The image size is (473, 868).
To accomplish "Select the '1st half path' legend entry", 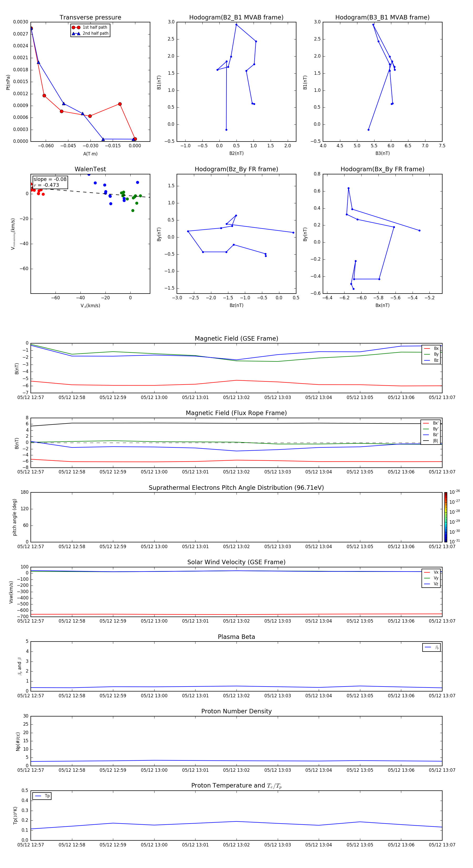I will [90, 27].
